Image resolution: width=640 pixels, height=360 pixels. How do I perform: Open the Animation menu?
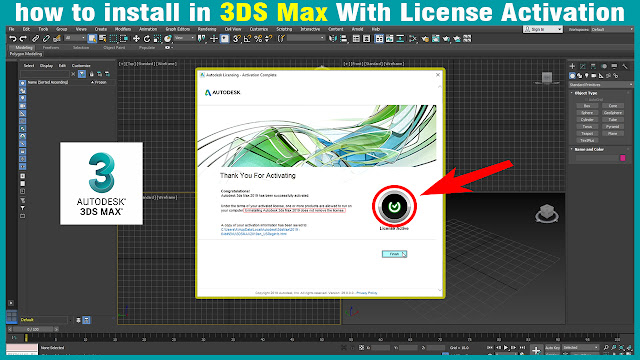tap(148, 29)
